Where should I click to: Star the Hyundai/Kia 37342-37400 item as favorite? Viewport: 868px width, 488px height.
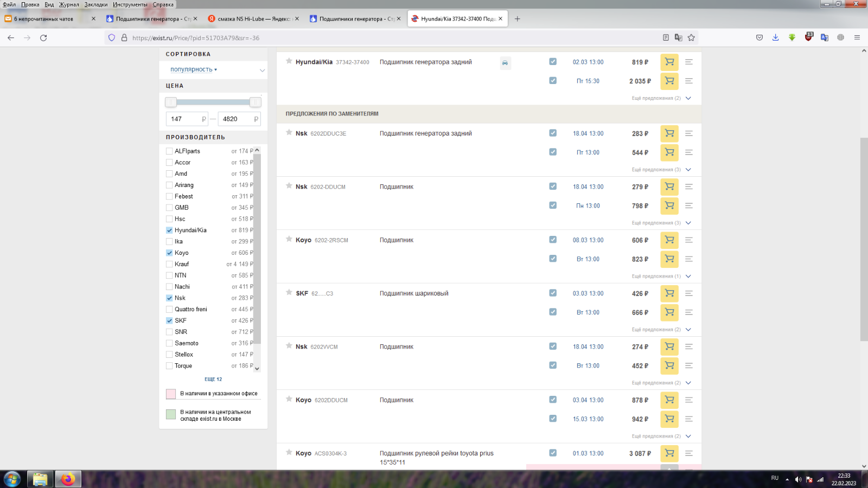tap(289, 61)
